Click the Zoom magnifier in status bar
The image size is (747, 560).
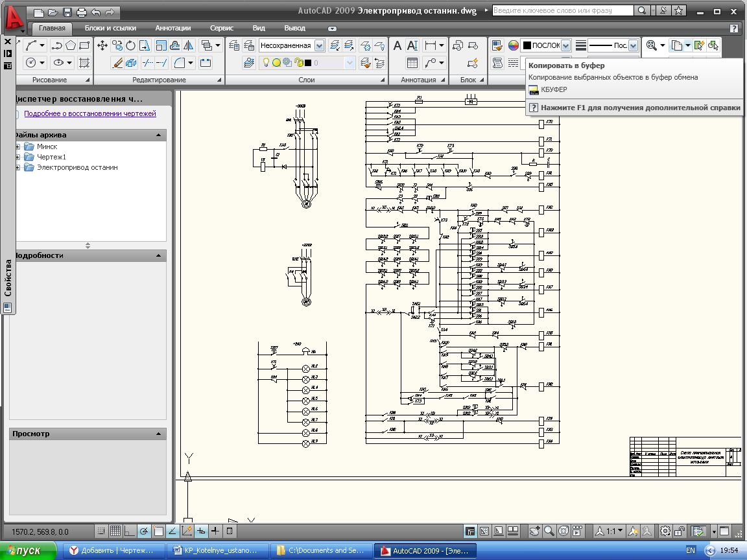(x=549, y=531)
